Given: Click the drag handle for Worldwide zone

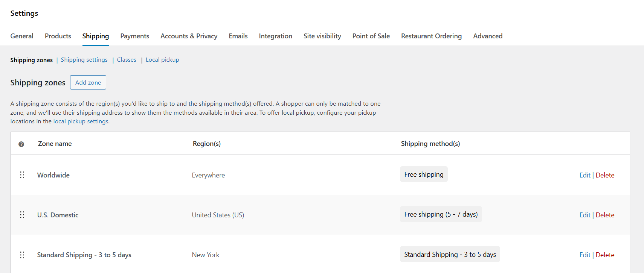Looking at the screenshot, I should coord(22,175).
